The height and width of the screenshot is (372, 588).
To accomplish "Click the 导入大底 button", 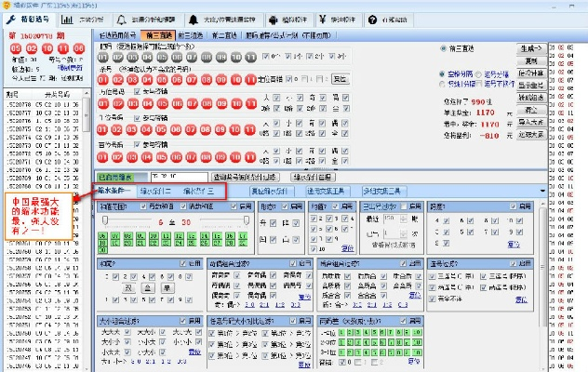I will coord(531,122).
